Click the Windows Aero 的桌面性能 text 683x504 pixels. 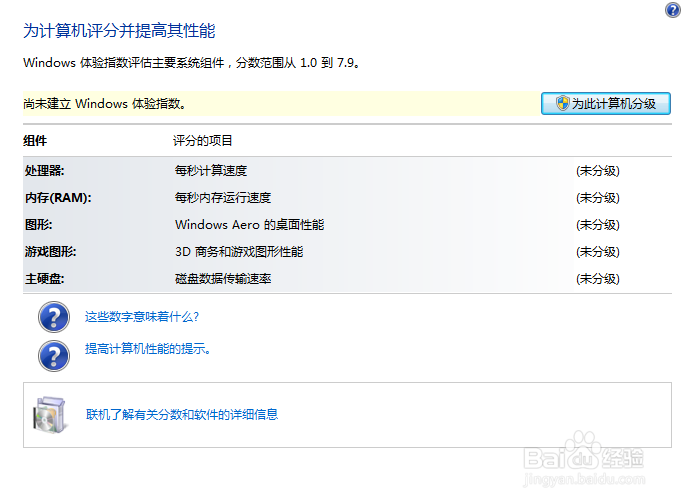point(250,225)
